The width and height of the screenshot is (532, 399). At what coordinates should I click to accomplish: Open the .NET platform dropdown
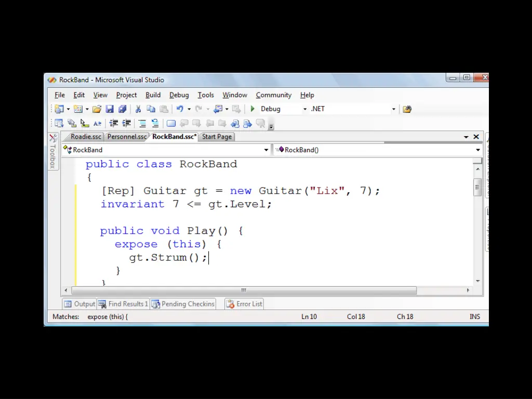pos(394,109)
